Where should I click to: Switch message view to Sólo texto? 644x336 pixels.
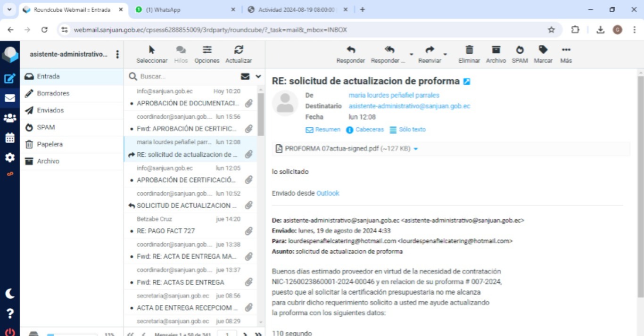407,130
